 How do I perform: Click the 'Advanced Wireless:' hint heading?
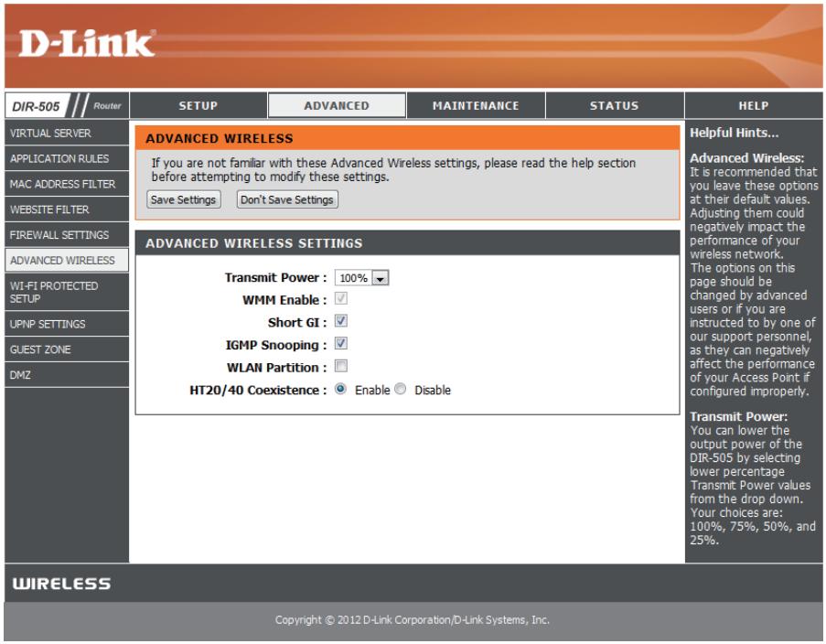pyautogui.click(x=747, y=157)
